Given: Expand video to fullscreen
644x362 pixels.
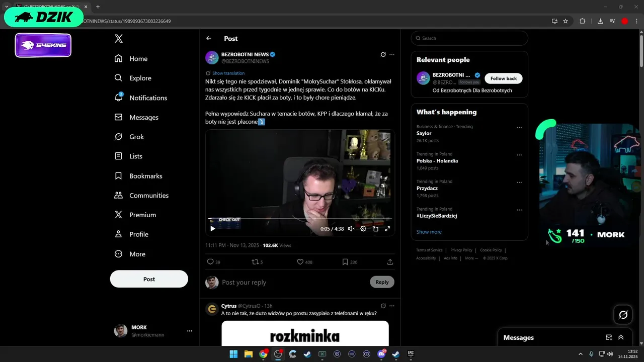Looking at the screenshot, I should (387, 229).
